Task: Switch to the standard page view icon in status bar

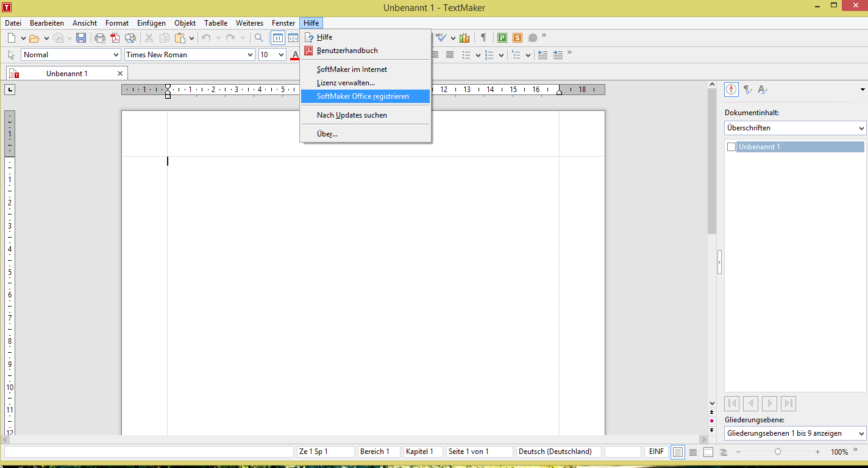Action: point(678,452)
